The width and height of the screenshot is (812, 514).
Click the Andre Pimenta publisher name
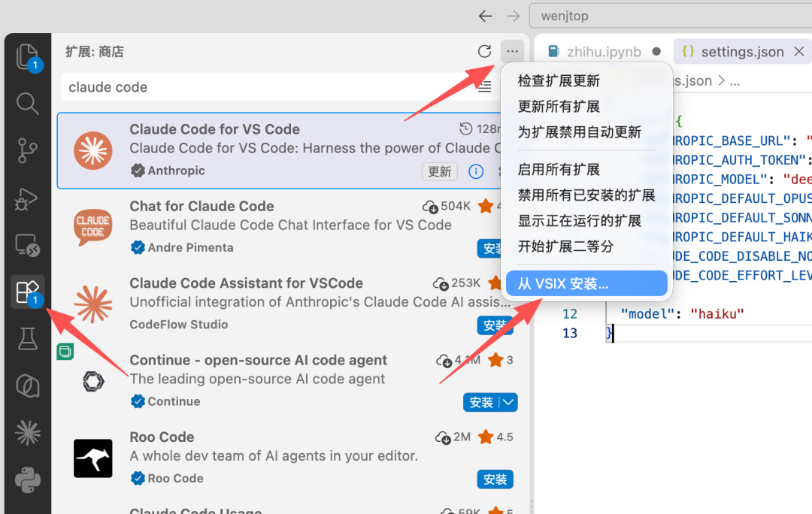[190, 247]
